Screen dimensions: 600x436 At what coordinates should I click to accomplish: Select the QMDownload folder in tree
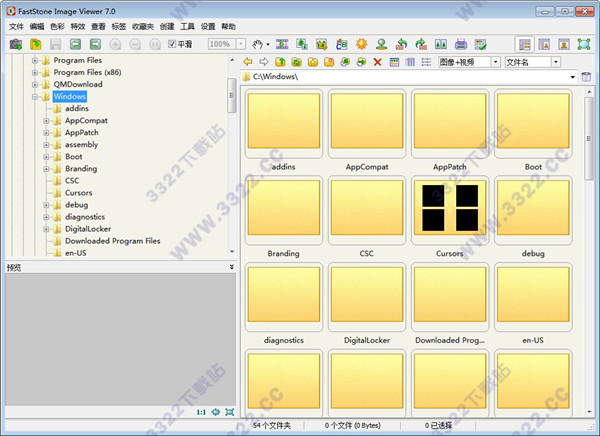(78, 85)
